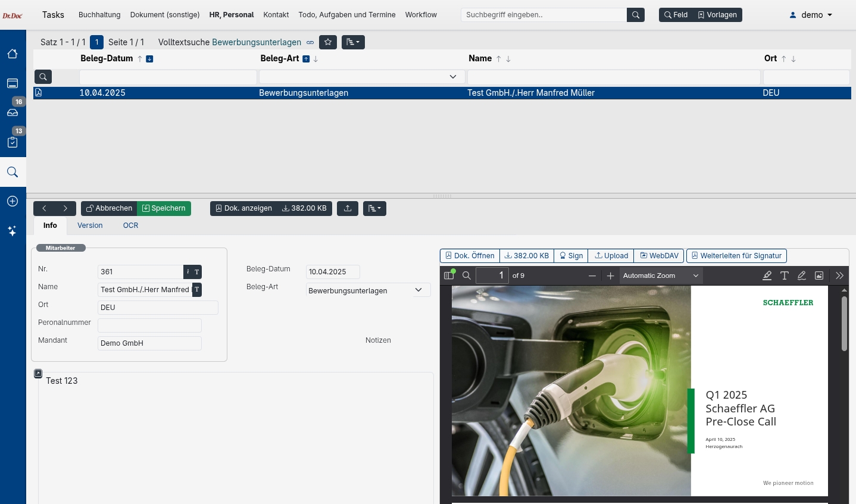Open the Beleg-Art dropdown in the form
Viewport: 856px width, 504px height.
(368, 290)
